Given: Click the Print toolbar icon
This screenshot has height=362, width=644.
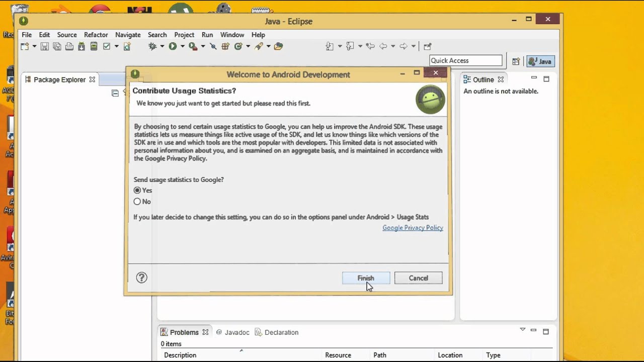Looking at the screenshot, I should [69, 46].
